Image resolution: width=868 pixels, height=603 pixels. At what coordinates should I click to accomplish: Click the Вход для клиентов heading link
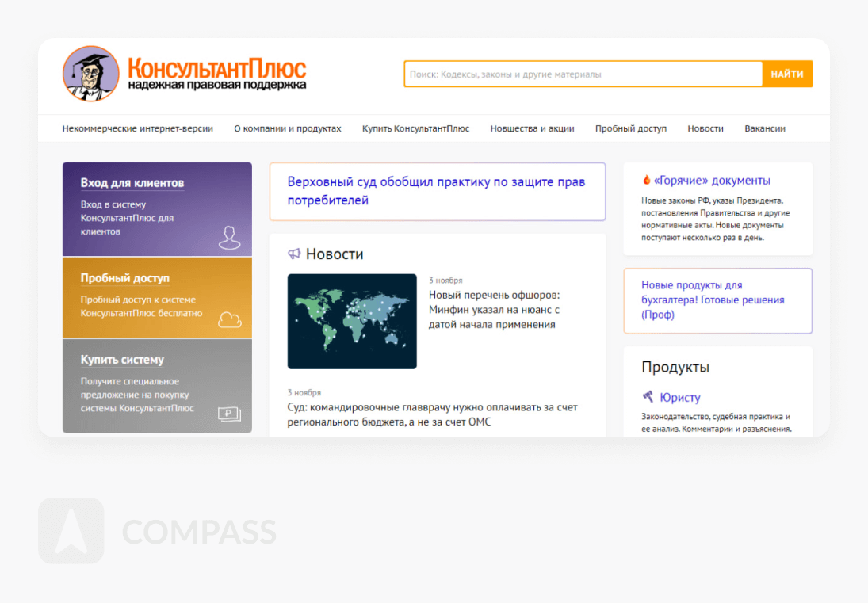coord(132,183)
